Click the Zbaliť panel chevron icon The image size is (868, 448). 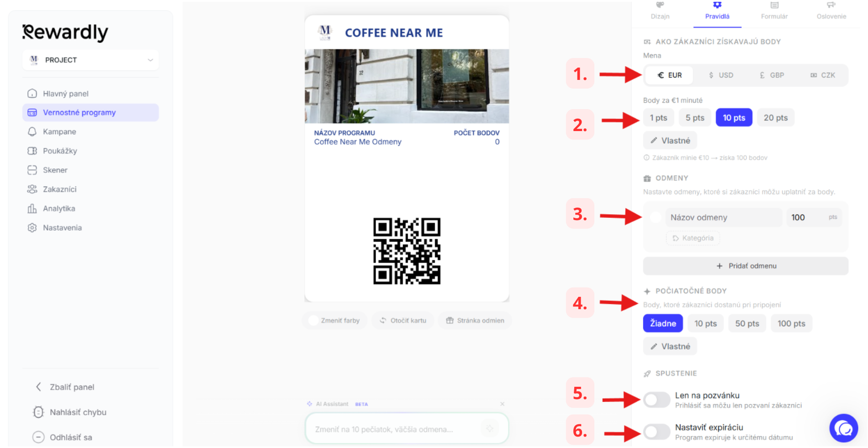pyautogui.click(x=38, y=387)
